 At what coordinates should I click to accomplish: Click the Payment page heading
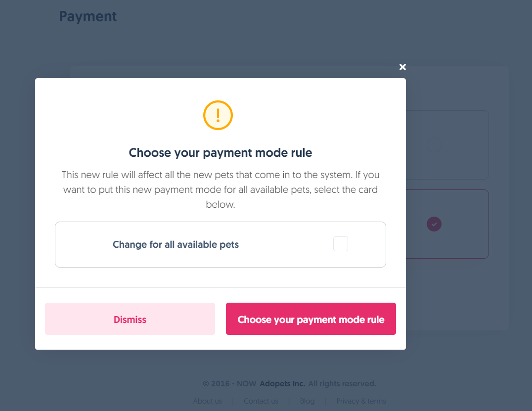click(88, 16)
